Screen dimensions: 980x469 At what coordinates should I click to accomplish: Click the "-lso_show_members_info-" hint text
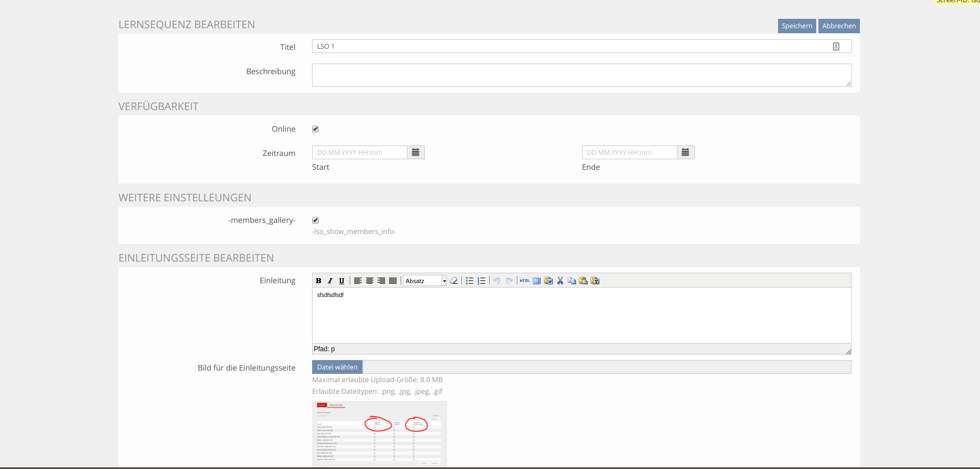(x=354, y=232)
